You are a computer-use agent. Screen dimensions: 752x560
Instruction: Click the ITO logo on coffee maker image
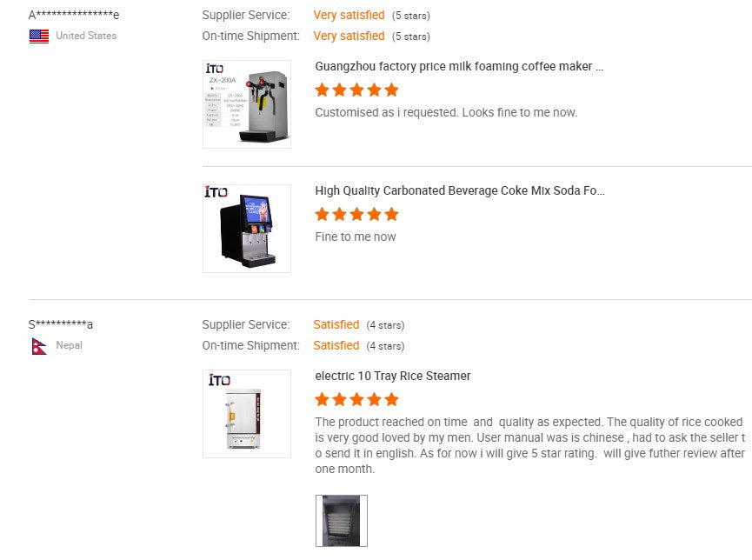pyautogui.click(x=215, y=69)
